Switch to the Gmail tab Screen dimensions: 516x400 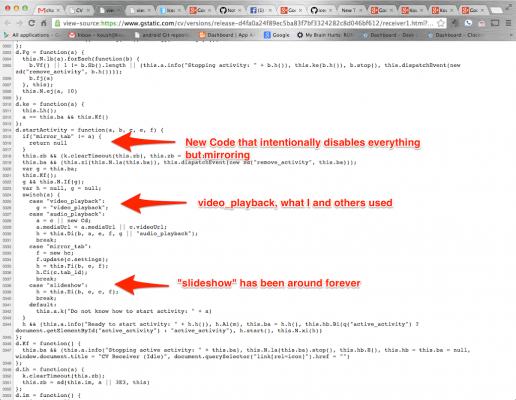48,10
